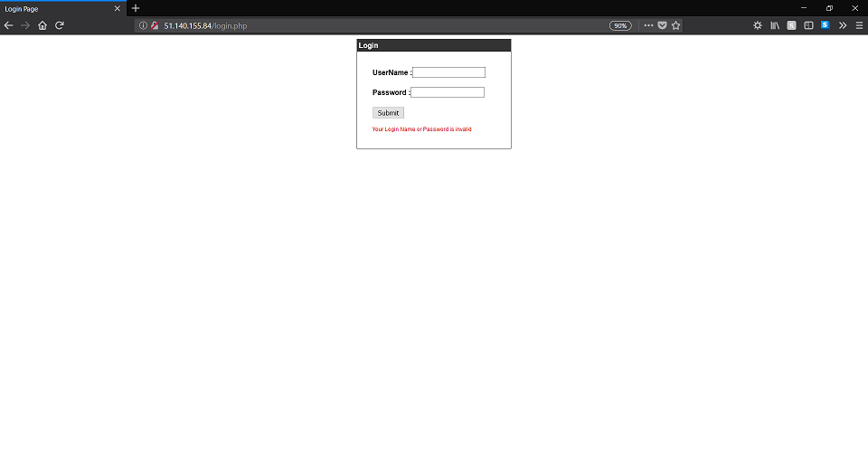The height and width of the screenshot is (466, 868).
Task: Expand the toolbar overflow chevron
Action: point(843,25)
